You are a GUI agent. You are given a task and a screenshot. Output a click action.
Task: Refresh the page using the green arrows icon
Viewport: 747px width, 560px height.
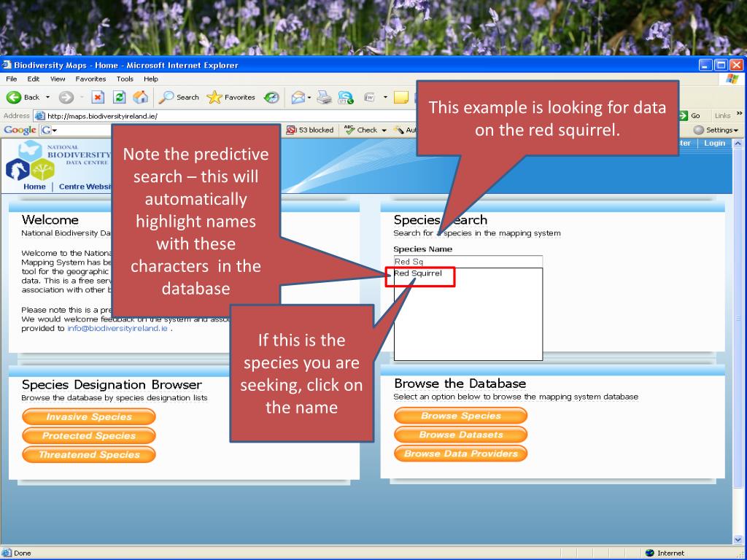click(119, 97)
